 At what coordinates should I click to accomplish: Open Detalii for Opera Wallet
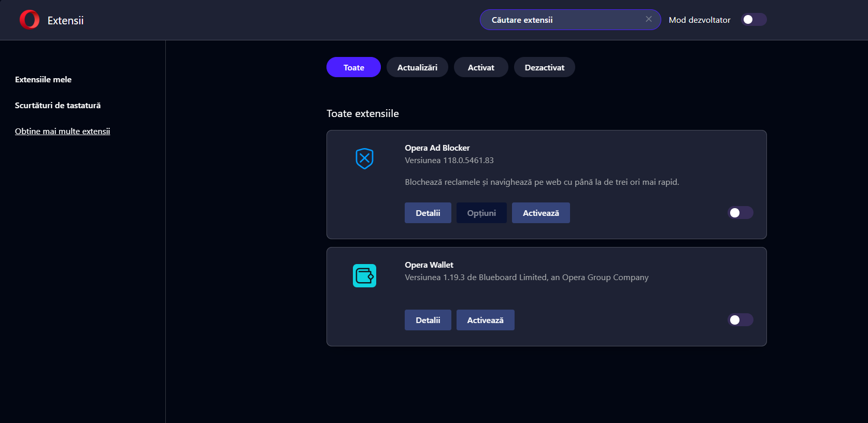click(x=428, y=320)
